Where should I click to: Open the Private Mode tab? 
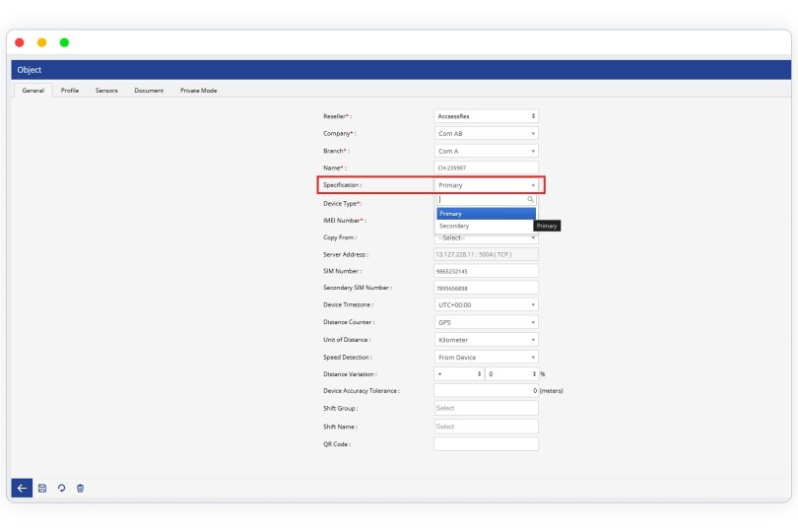tap(198, 91)
